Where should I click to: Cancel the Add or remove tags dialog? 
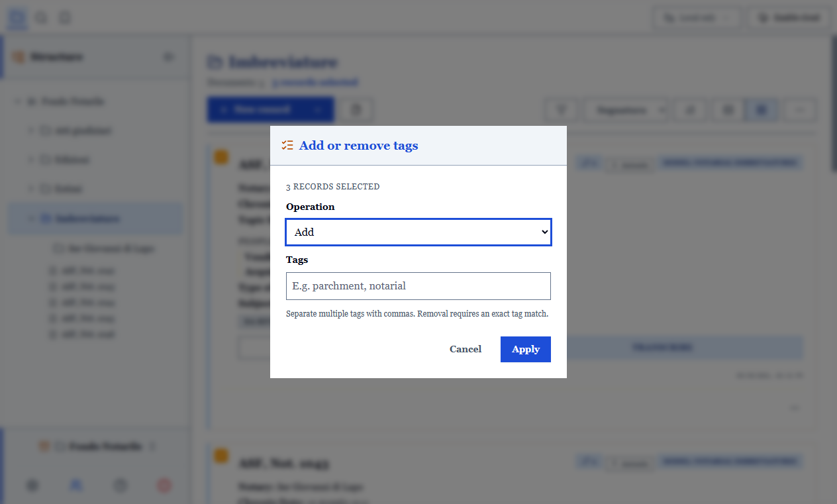point(466,349)
